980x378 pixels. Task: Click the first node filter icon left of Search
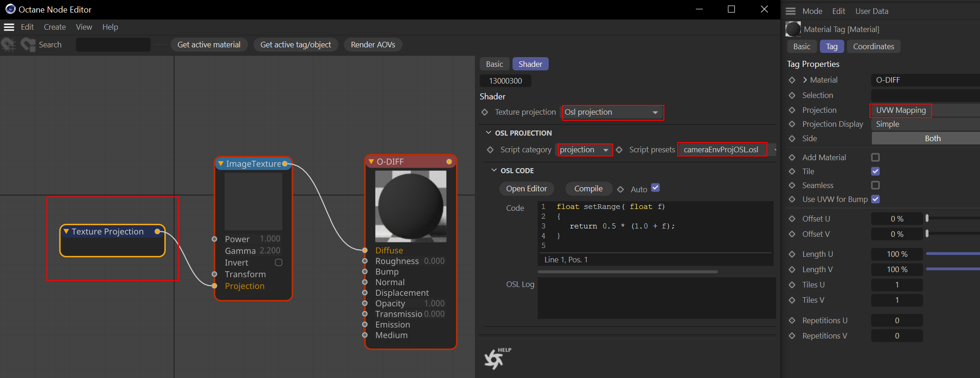9,45
